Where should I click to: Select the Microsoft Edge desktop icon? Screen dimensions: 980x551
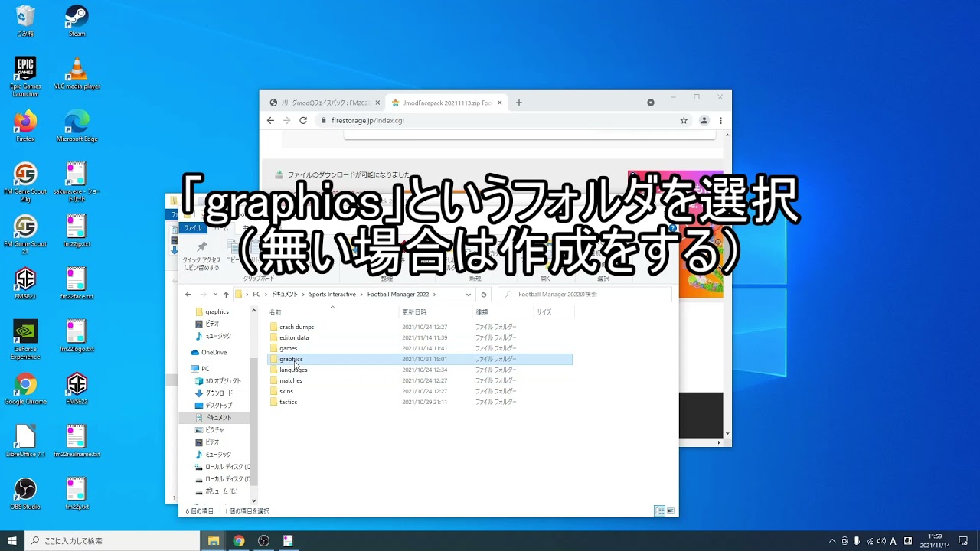coord(77,126)
